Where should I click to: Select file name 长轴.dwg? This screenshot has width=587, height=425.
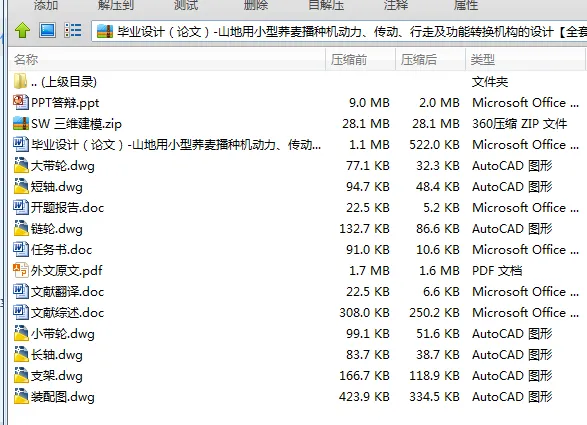(57, 355)
